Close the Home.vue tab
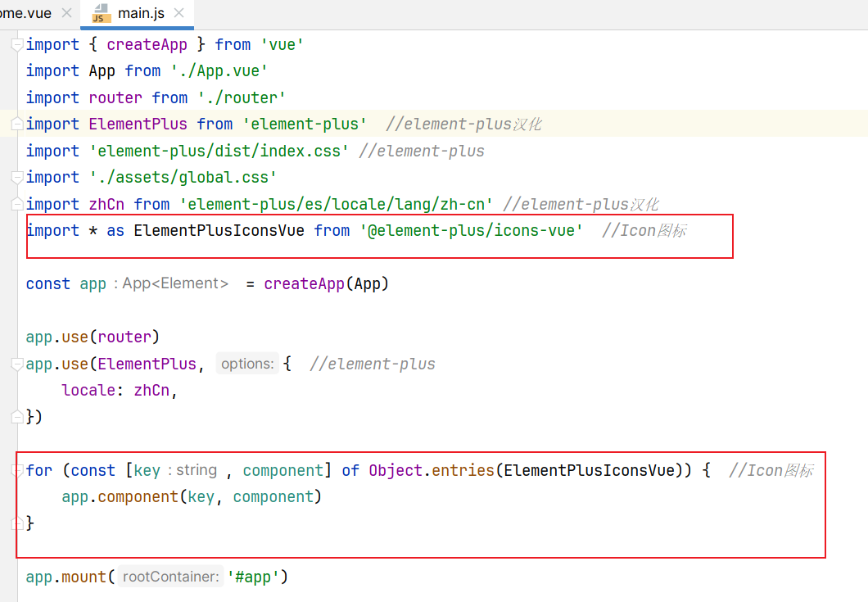 click(67, 13)
